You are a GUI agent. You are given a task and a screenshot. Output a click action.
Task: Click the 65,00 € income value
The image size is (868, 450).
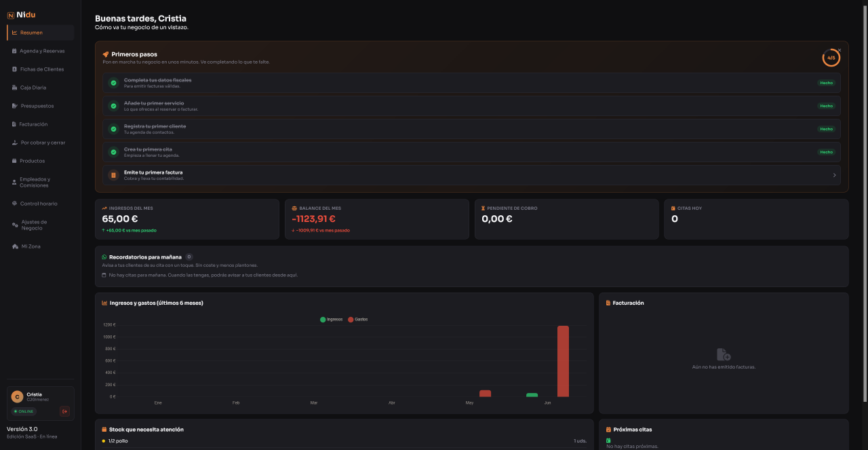coord(120,219)
